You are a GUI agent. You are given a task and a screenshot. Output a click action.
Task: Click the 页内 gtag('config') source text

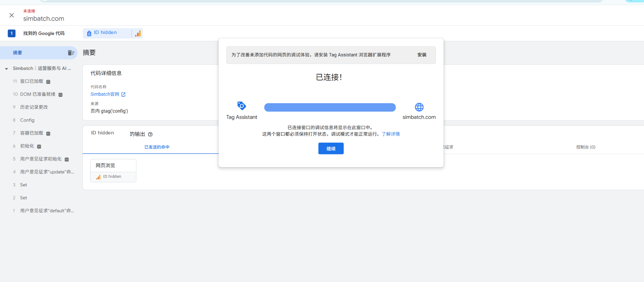(109, 111)
